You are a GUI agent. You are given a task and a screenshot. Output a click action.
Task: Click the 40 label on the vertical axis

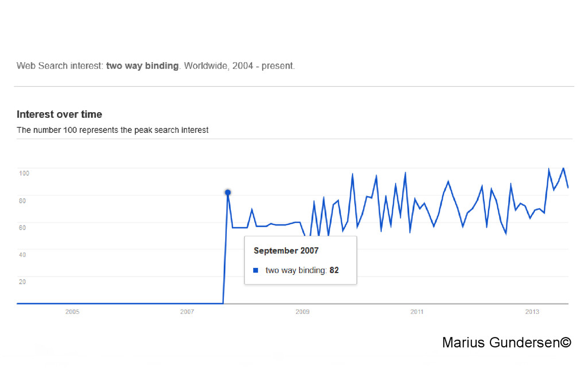pos(22,255)
